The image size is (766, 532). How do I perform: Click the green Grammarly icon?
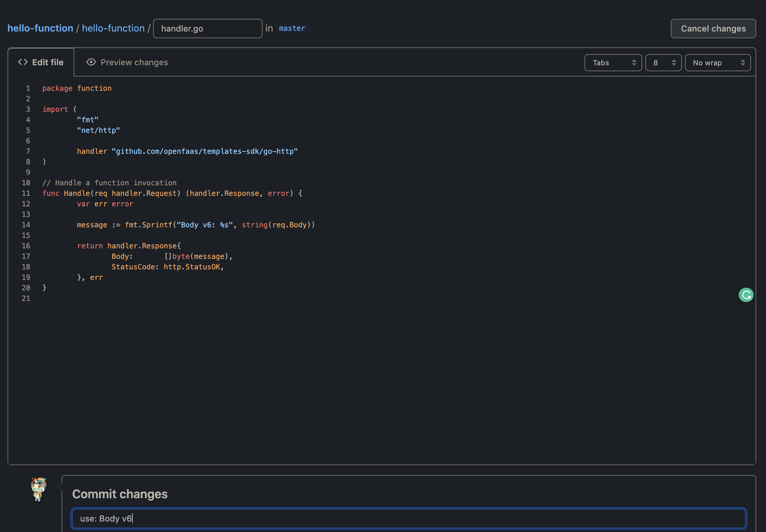click(746, 295)
